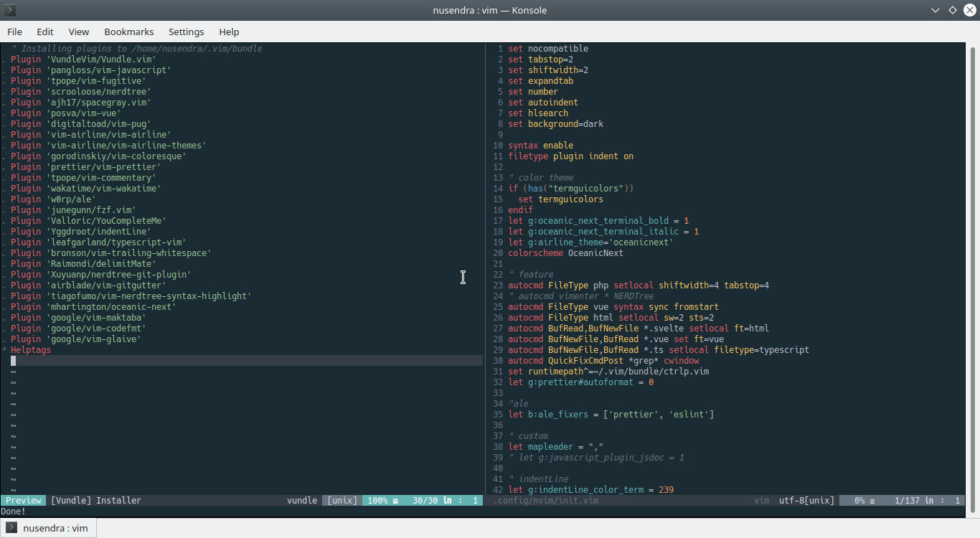Viewport: 980px width, 538px height.
Task: Select the 'nusendra : vim' terminal tab
Action: tap(49, 528)
